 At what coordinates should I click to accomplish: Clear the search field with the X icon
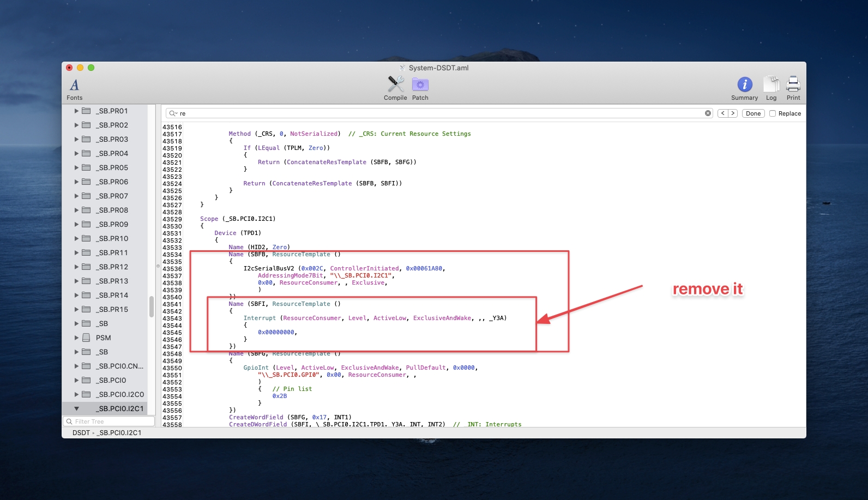click(x=708, y=113)
